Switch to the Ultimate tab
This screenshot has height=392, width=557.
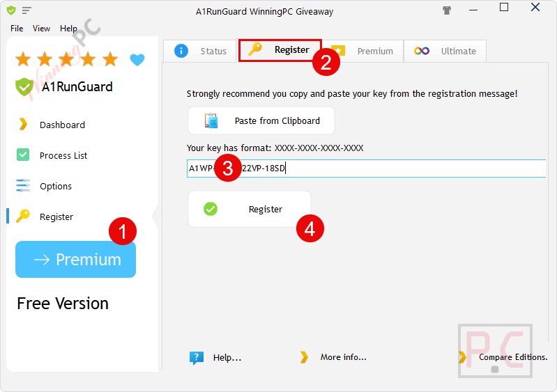[x=445, y=51]
